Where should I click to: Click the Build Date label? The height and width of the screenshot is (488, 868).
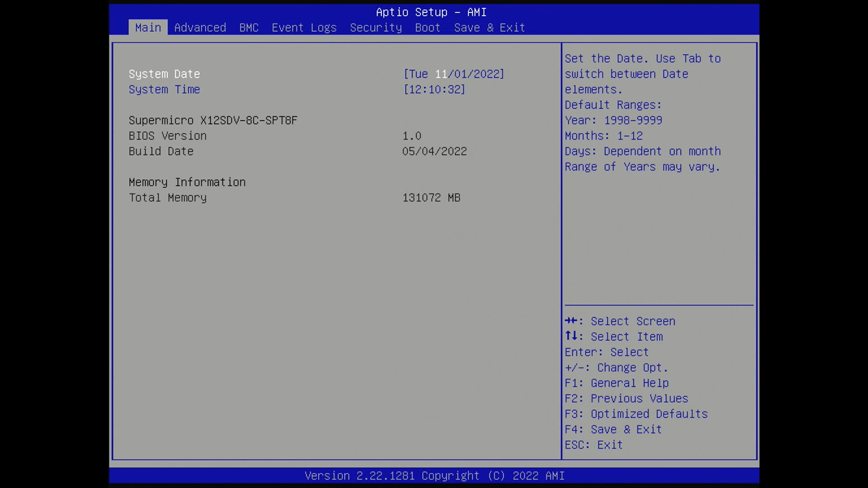[x=161, y=151]
